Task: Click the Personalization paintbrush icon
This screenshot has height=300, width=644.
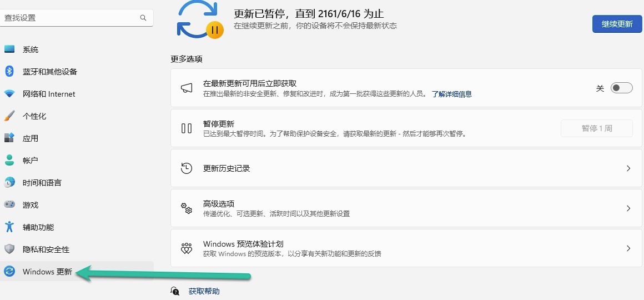Action: coord(9,116)
